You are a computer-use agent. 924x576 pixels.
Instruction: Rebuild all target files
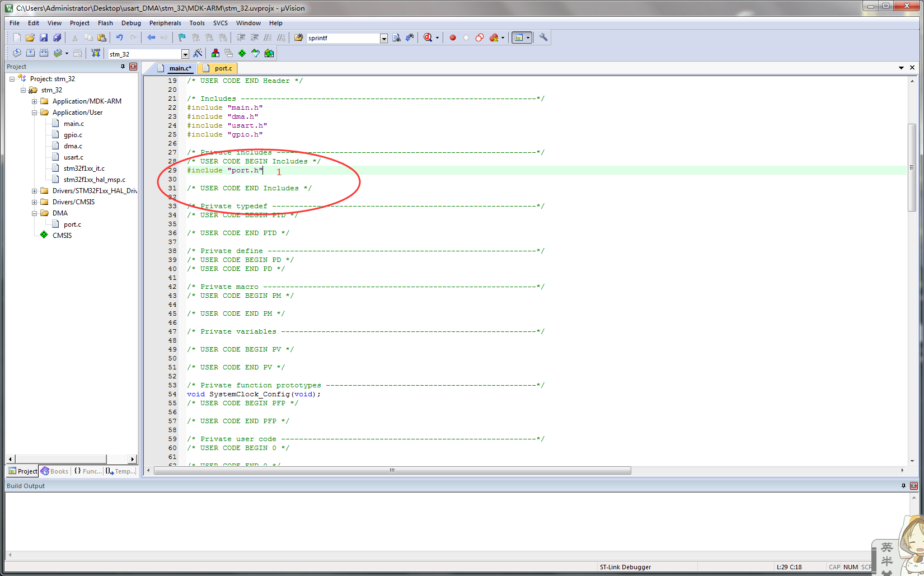(x=44, y=53)
